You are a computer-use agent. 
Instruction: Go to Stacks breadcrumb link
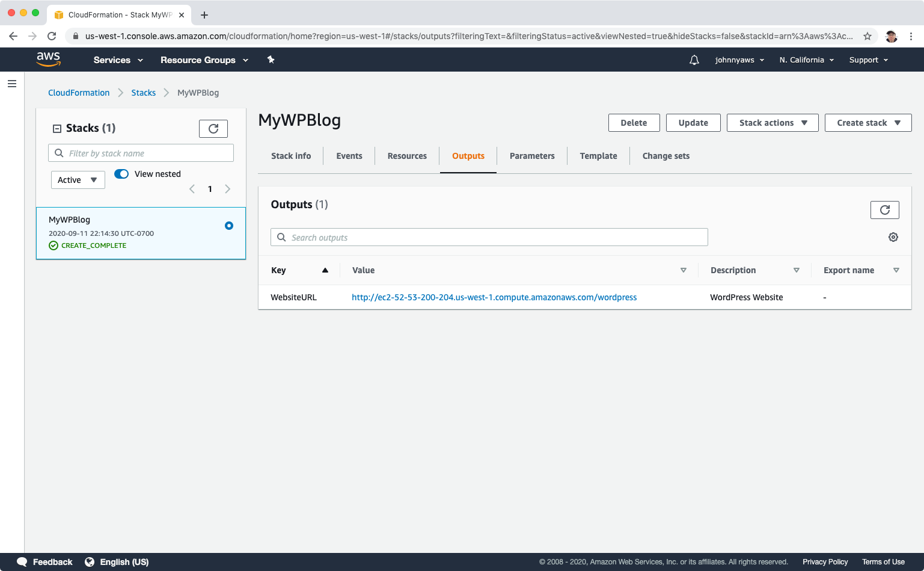click(144, 93)
